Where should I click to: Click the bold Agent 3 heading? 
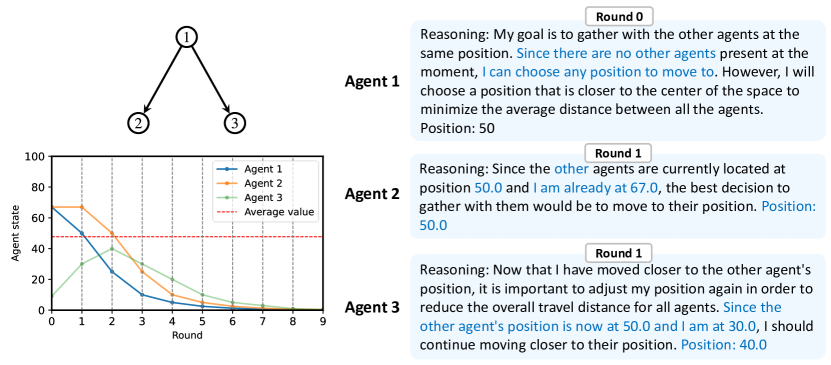[373, 307]
